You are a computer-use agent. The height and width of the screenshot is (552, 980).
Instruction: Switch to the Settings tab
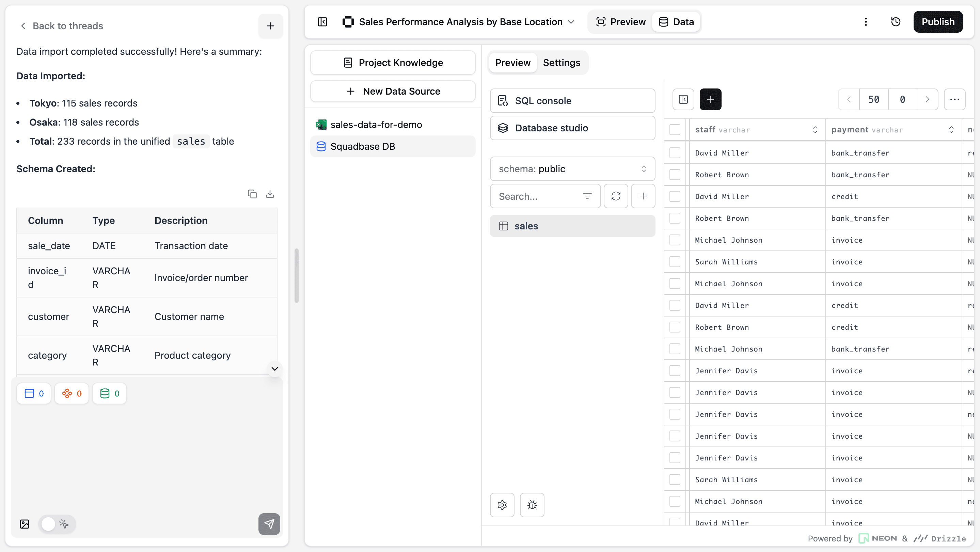(561, 63)
